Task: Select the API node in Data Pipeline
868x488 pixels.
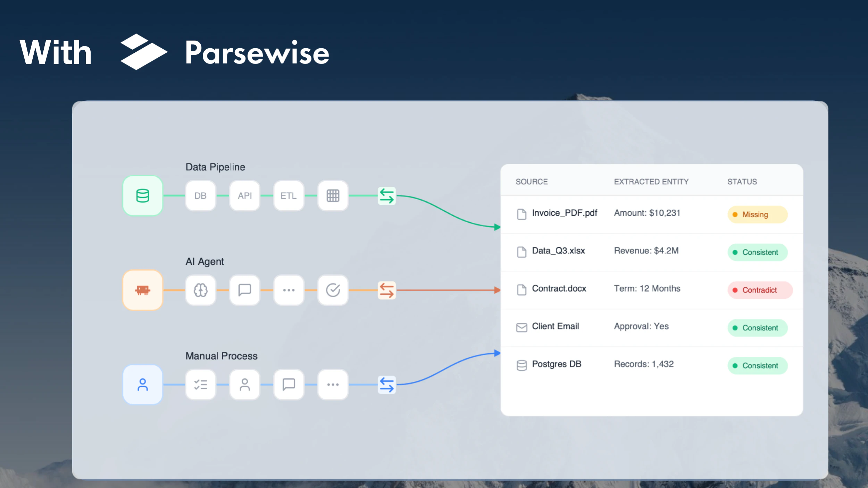Action: point(245,196)
